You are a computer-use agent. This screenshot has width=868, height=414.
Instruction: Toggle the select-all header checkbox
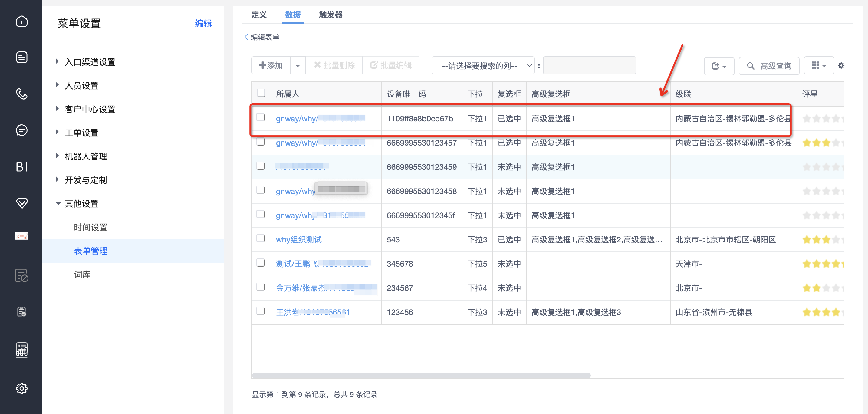point(261,93)
